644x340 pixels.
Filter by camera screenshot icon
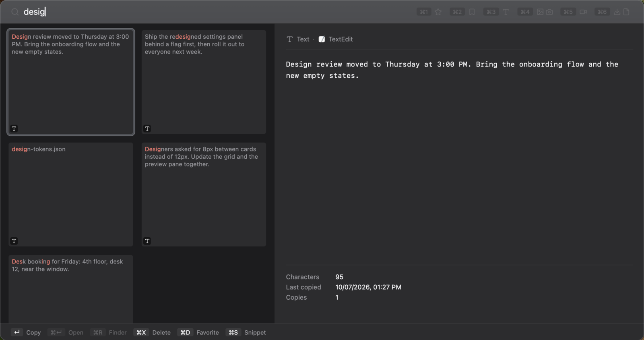(549, 12)
